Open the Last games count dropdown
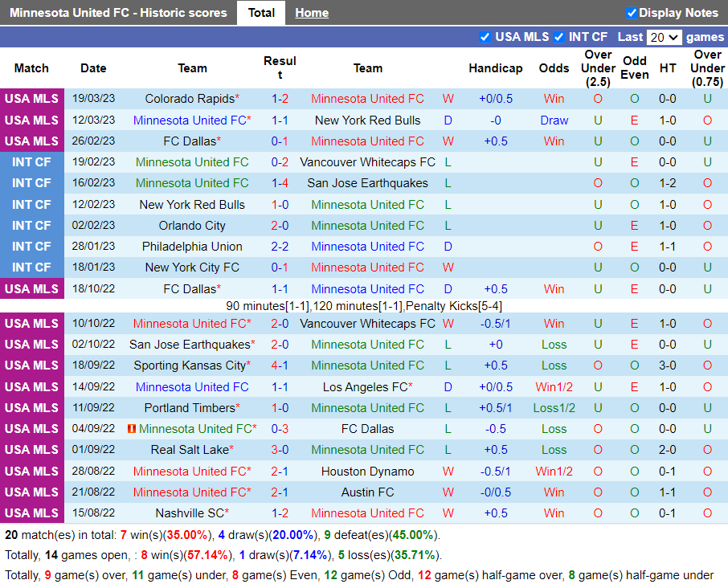Viewport: 728px width, 584px height. coord(664,37)
